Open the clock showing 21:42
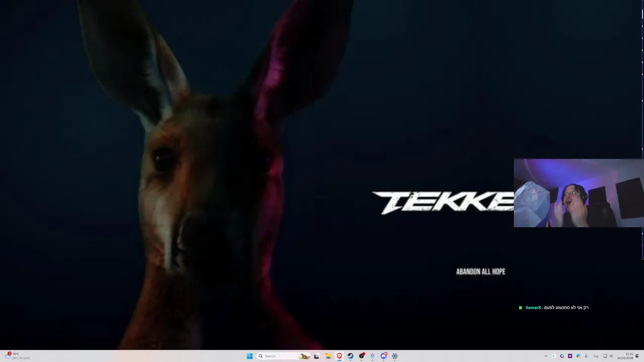 629,354
